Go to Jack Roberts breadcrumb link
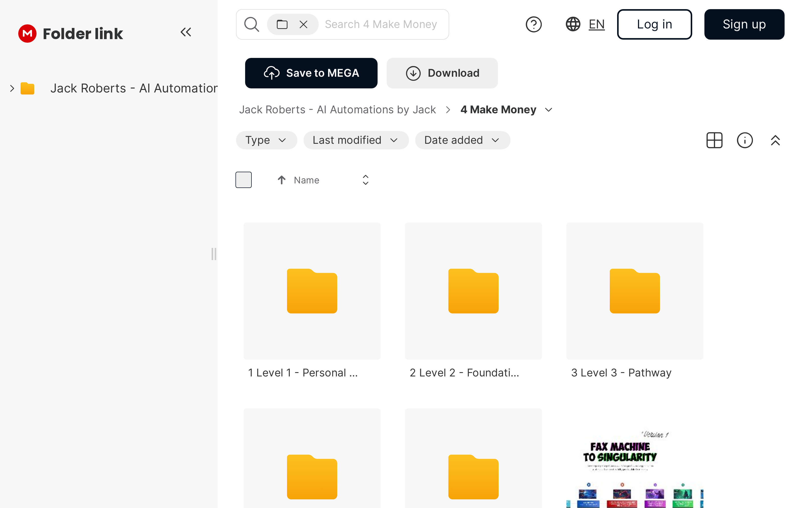This screenshot has height=508, width=812. [337, 109]
